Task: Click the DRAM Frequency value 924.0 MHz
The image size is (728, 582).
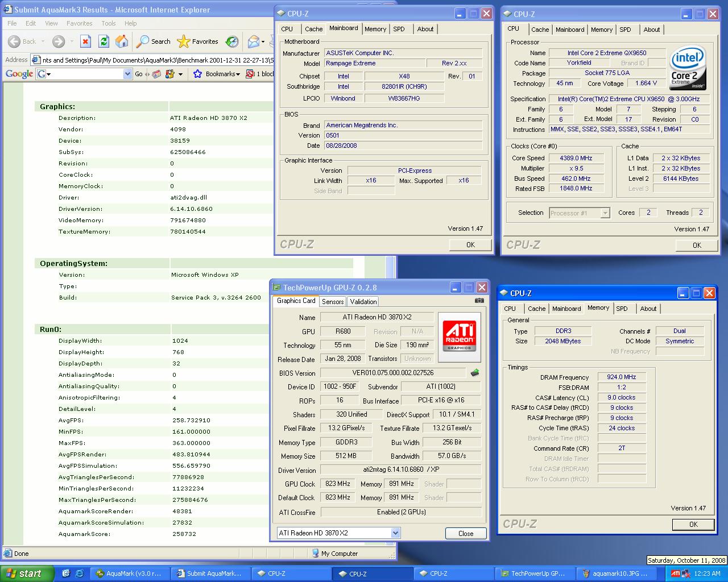Action: [x=622, y=377]
